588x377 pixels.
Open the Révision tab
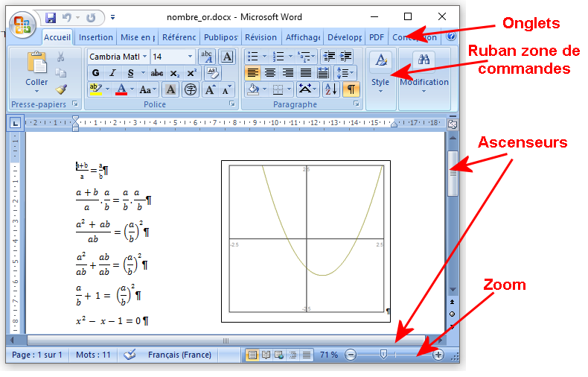(x=261, y=37)
